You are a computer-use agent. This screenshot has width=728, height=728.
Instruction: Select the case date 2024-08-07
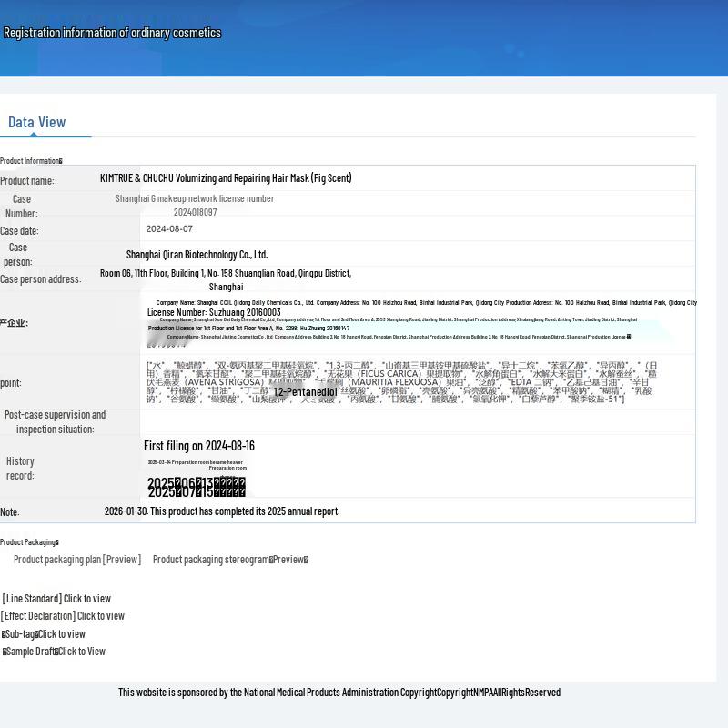169,229
